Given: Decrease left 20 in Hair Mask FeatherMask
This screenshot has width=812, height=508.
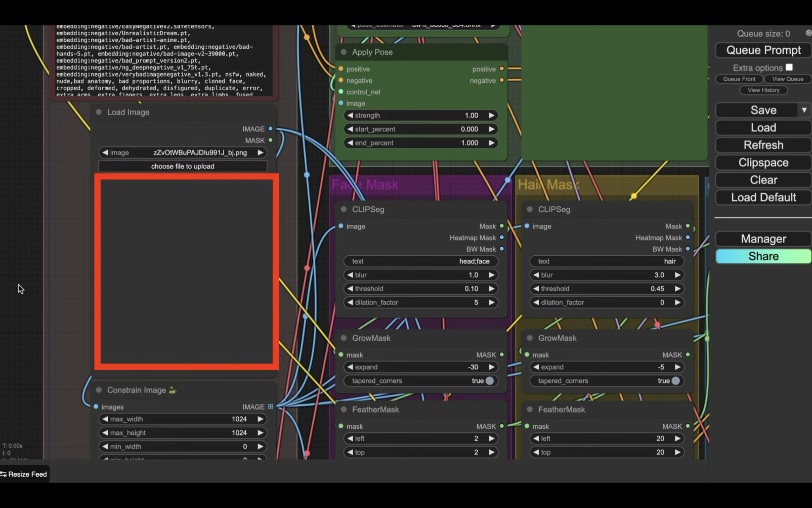Looking at the screenshot, I should click(x=536, y=439).
